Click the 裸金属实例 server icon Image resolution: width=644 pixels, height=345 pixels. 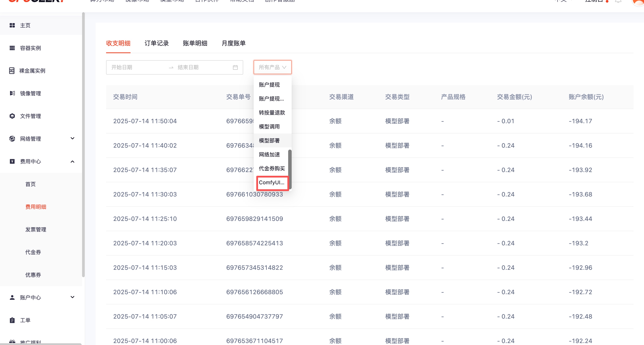(x=12, y=71)
